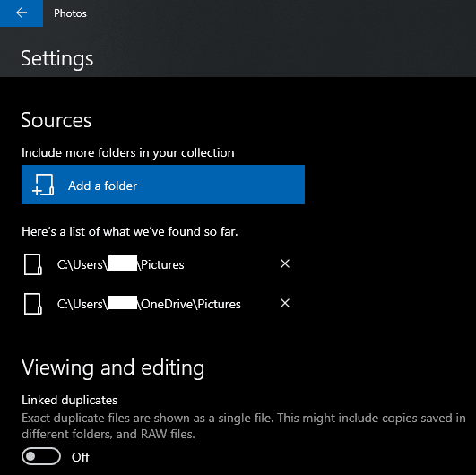Remove the OneDrive\Pictures folder with its X

point(285,303)
